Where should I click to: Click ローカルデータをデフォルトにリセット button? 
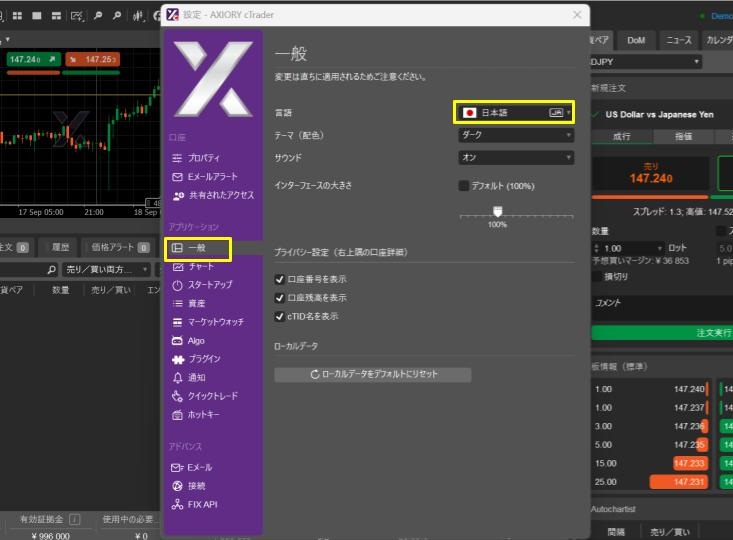pyautogui.click(x=373, y=374)
